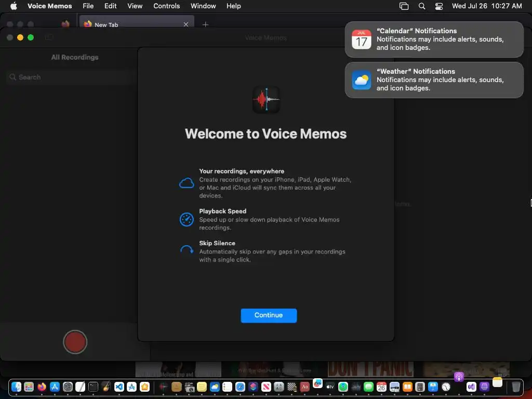The image size is (532, 399).
Task: Open Firefox from the Dock
Action: tap(42, 387)
